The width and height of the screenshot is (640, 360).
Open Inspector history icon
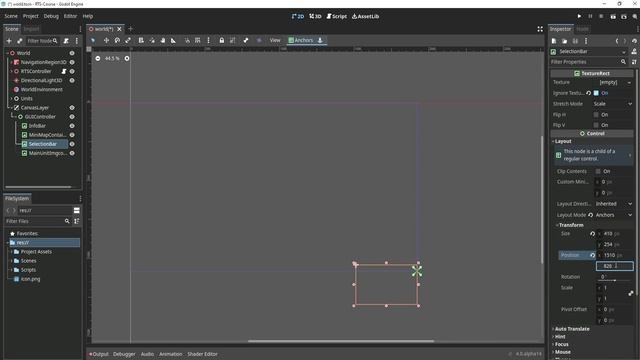click(x=634, y=41)
